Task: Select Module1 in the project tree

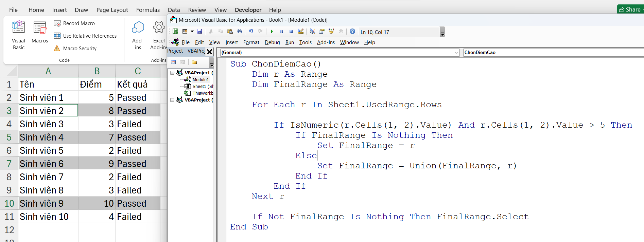Action: click(x=201, y=80)
